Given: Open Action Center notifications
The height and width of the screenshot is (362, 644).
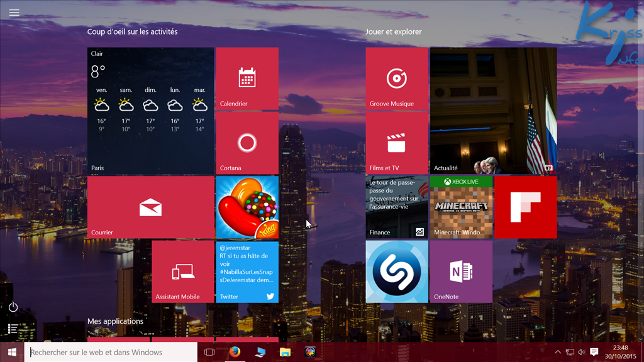Looking at the screenshot, I should click(x=594, y=352).
